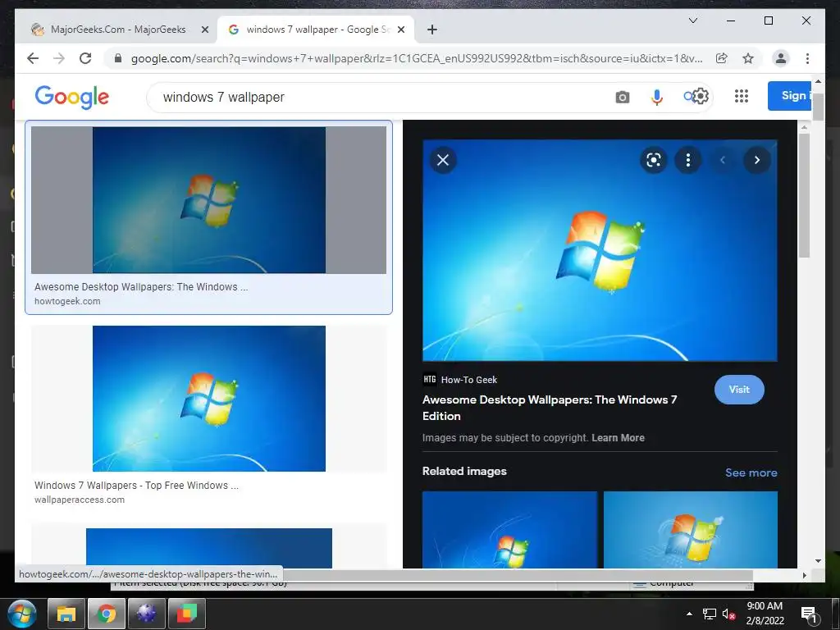The height and width of the screenshot is (630, 840).
Task: Click the howtogeek.com source text
Action: click(67, 301)
